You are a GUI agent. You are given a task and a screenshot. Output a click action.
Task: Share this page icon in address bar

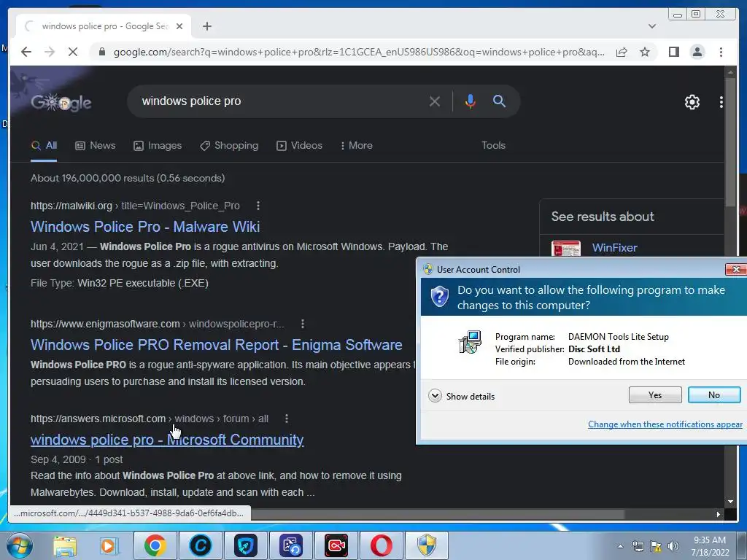[622, 52]
